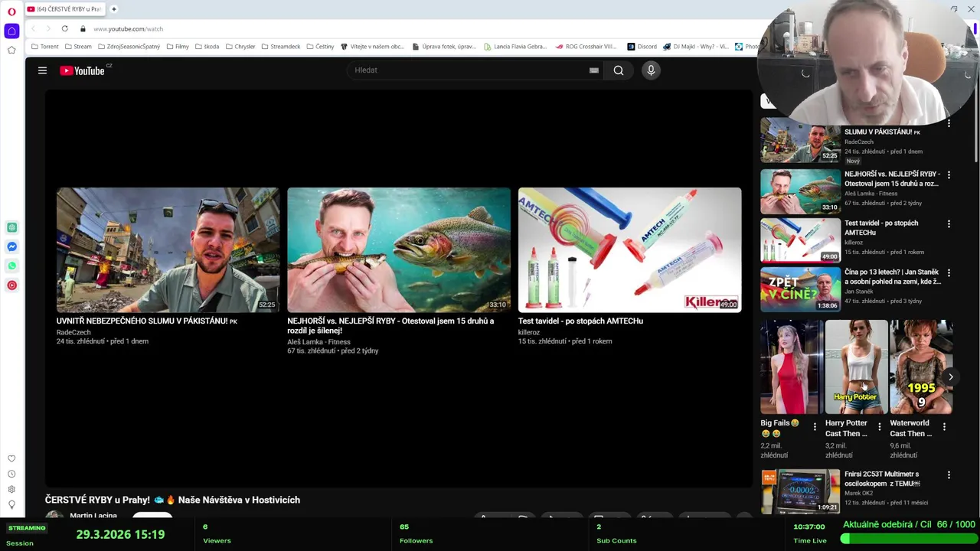Open Lancia Flavia Gebra... bookmark
Viewport: 980px width, 551px height.
[x=515, y=47]
